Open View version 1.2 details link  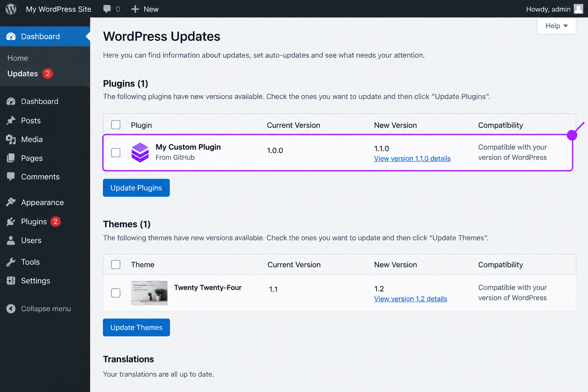click(410, 299)
